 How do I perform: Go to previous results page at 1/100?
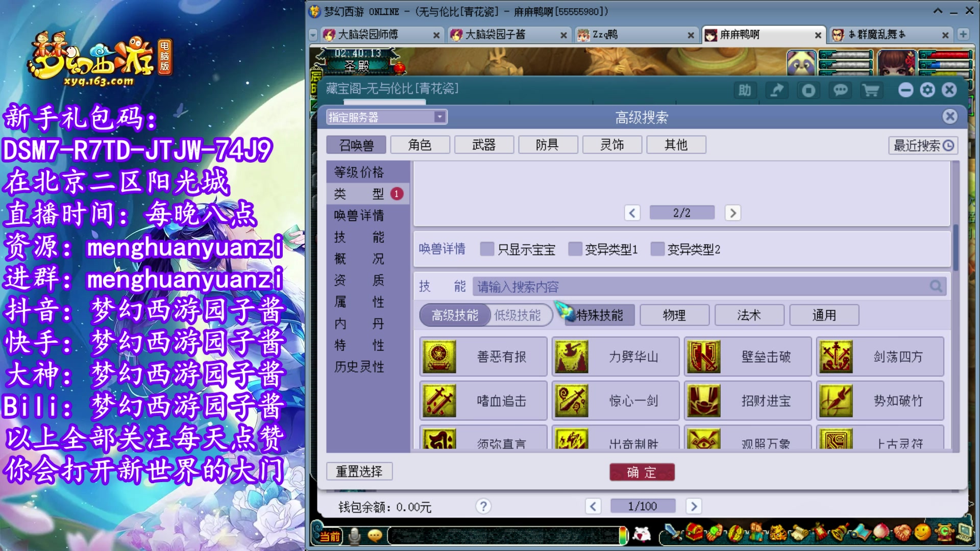coord(593,506)
